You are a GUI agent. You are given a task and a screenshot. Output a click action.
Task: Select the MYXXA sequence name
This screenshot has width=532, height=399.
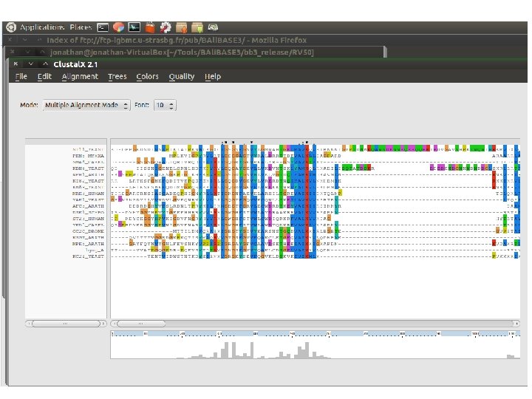(88, 156)
